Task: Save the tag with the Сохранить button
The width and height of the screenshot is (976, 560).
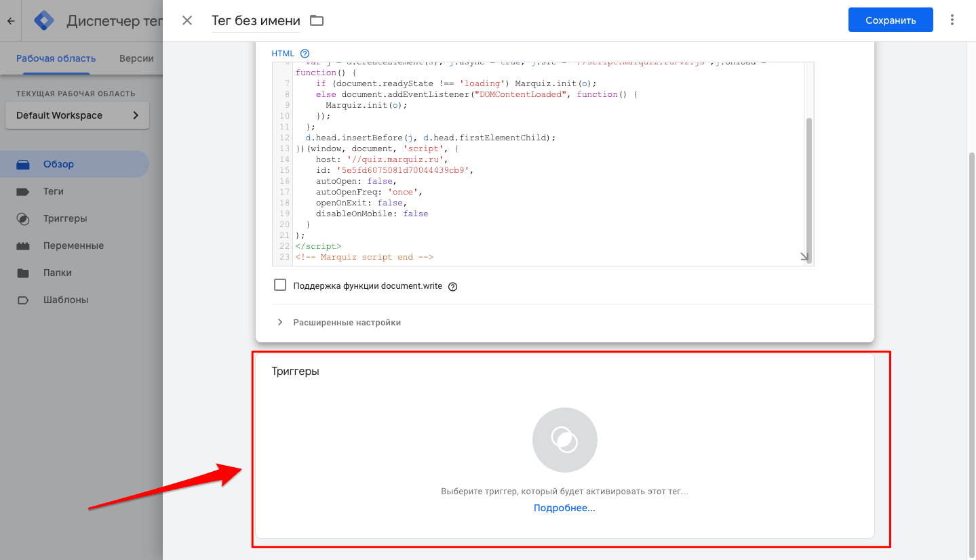Action: [891, 20]
